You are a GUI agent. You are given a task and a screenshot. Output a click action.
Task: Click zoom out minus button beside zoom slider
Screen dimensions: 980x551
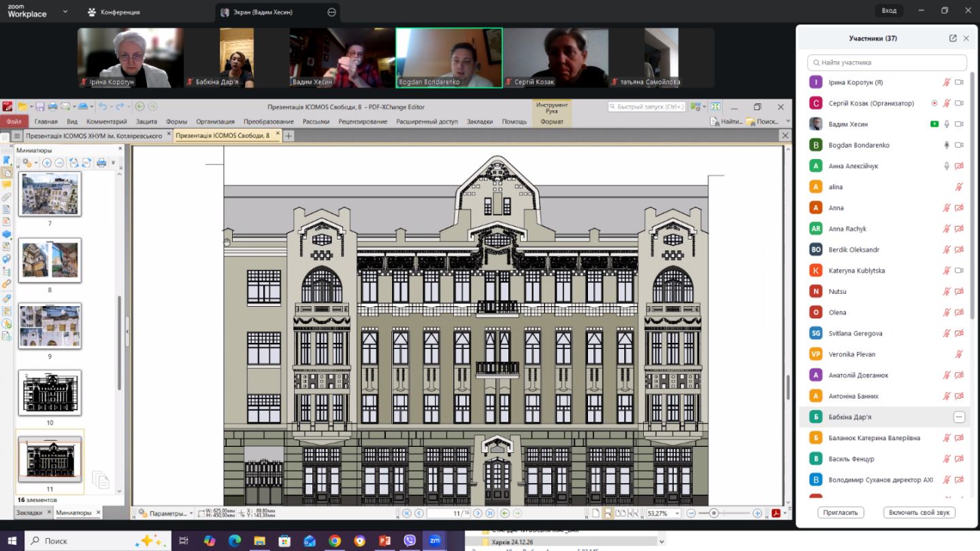(691, 513)
